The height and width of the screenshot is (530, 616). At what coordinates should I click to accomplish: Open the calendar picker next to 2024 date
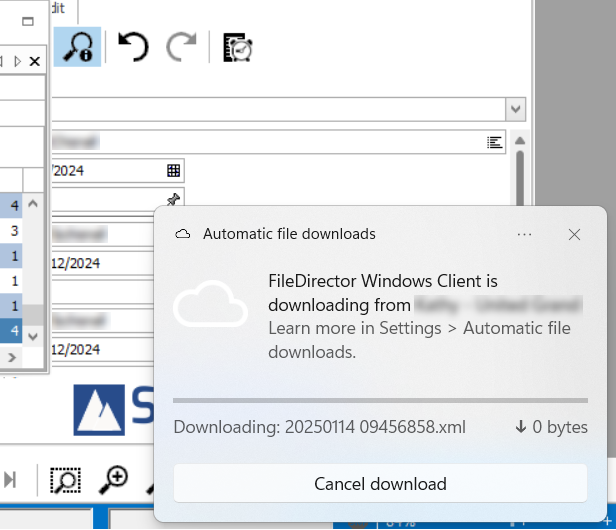click(x=173, y=171)
